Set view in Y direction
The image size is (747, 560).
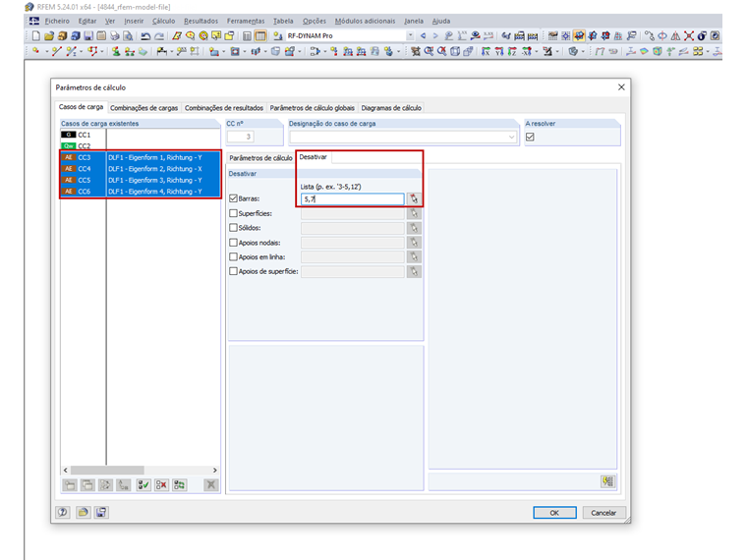pyautogui.click(x=499, y=51)
